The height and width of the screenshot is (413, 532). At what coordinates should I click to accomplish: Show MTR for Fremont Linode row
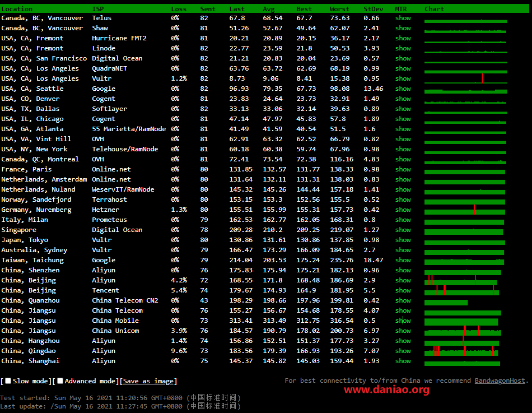tap(403, 48)
